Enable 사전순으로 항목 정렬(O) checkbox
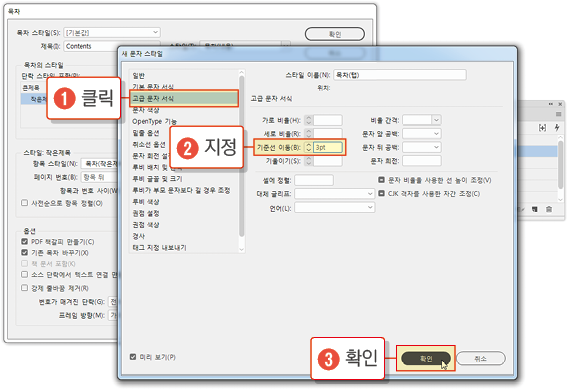Screen dimensions: 567x390 (24, 203)
